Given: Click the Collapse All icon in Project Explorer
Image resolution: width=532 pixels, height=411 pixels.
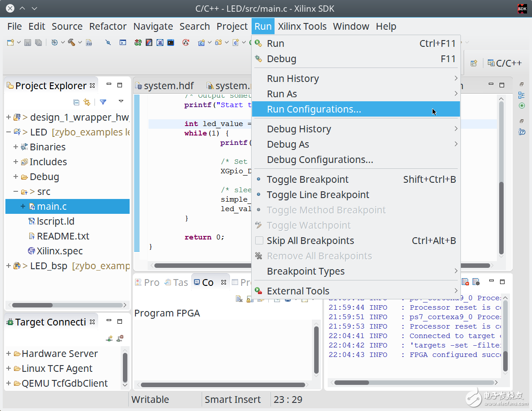Looking at the screenshot, I should [x=76, y=102].
